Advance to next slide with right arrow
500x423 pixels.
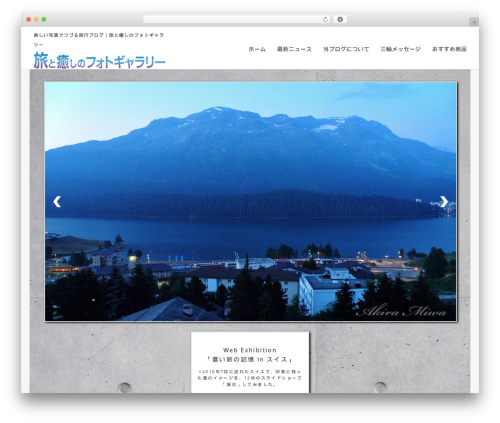click(444, 201)
